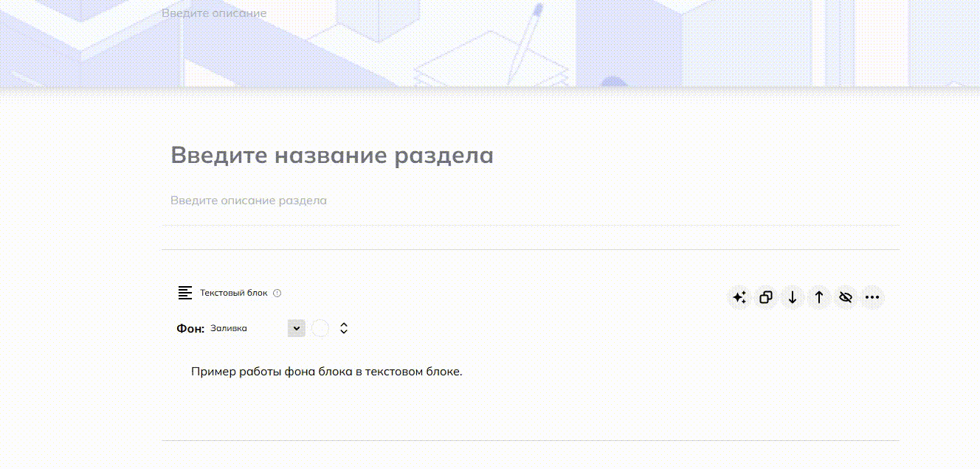Move the text block up
This screenshot has width=980, height=469.
819,298
